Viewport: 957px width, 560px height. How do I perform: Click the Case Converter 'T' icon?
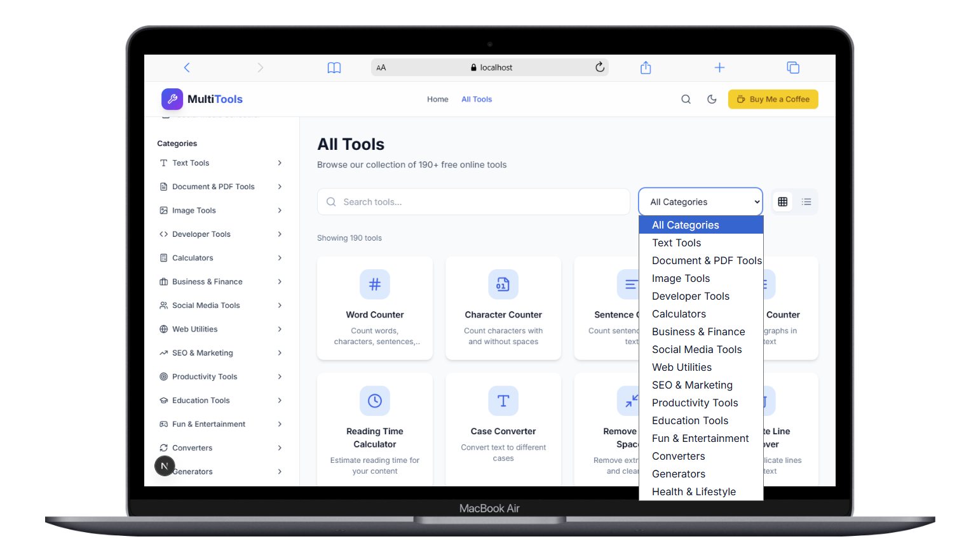point(503,401)
